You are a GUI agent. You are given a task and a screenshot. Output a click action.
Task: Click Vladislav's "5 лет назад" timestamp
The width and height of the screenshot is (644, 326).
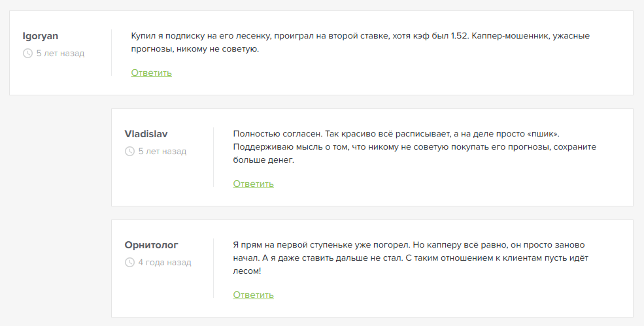click(x=162, y=152)
